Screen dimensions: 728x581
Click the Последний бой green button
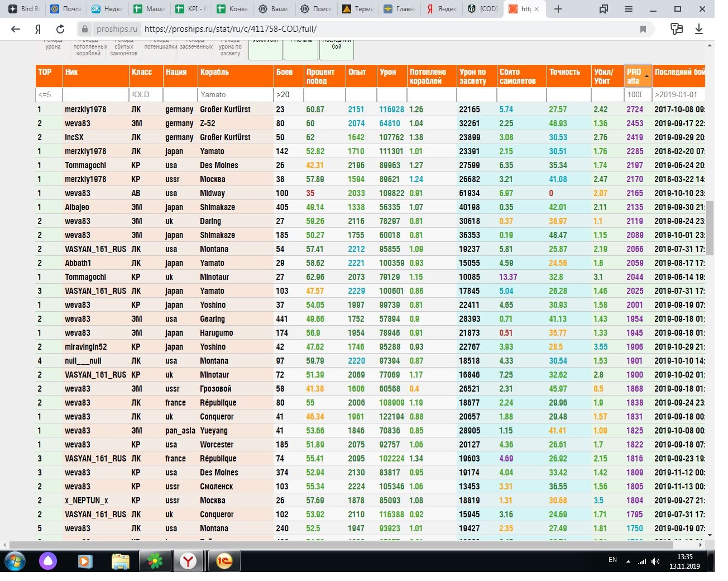click(x=337, y=49)
